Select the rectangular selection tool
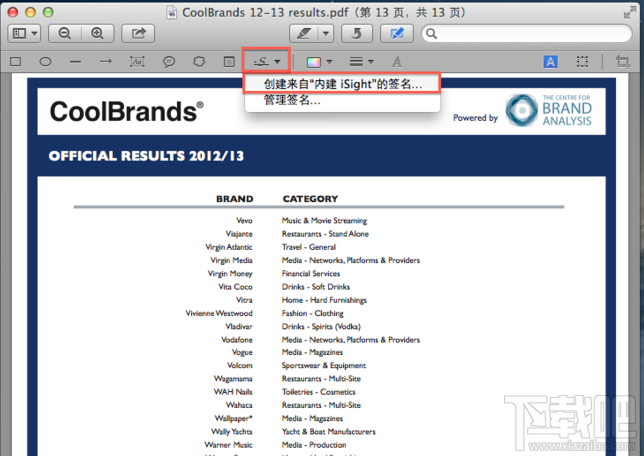 [582, 62]
